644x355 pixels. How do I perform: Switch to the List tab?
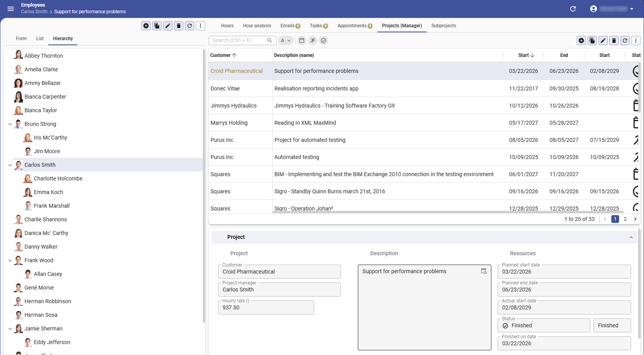point(40,39)
